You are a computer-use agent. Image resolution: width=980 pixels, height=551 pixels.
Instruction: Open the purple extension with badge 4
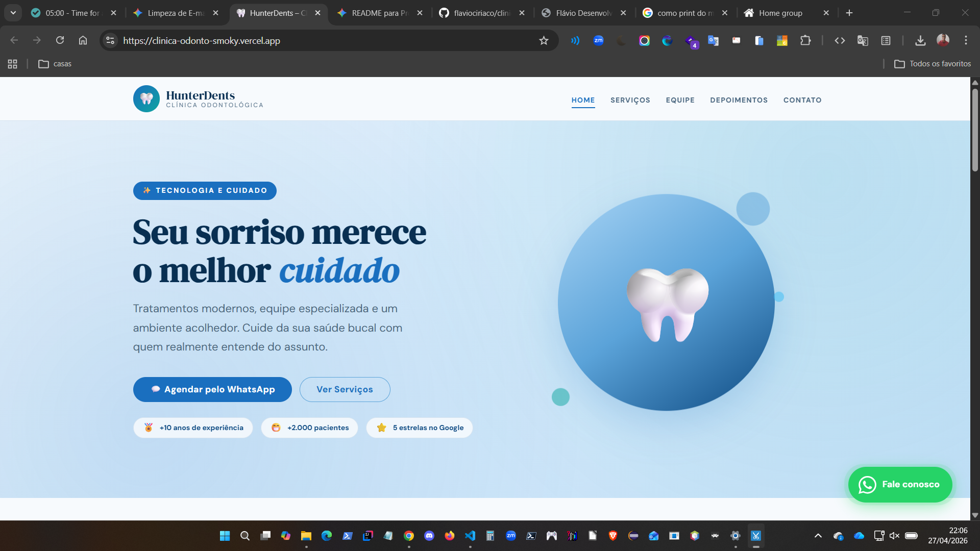click(691, 41)
